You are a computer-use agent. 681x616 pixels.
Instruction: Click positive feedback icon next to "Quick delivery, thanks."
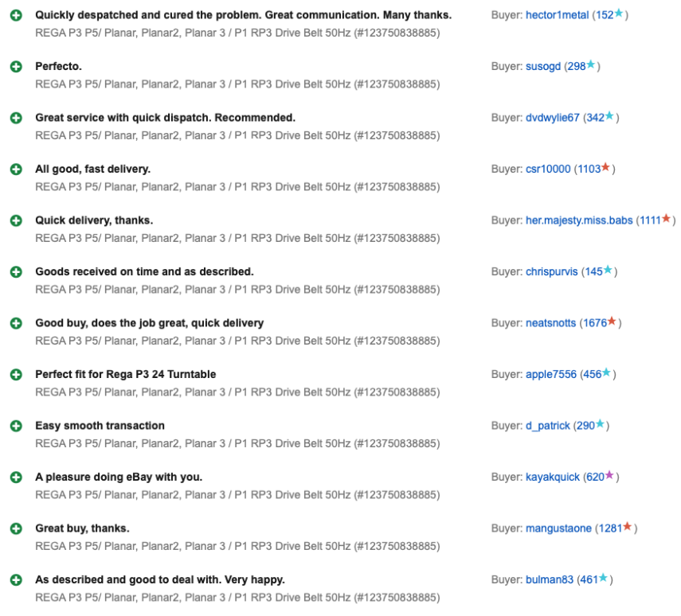tap(16, 220)
